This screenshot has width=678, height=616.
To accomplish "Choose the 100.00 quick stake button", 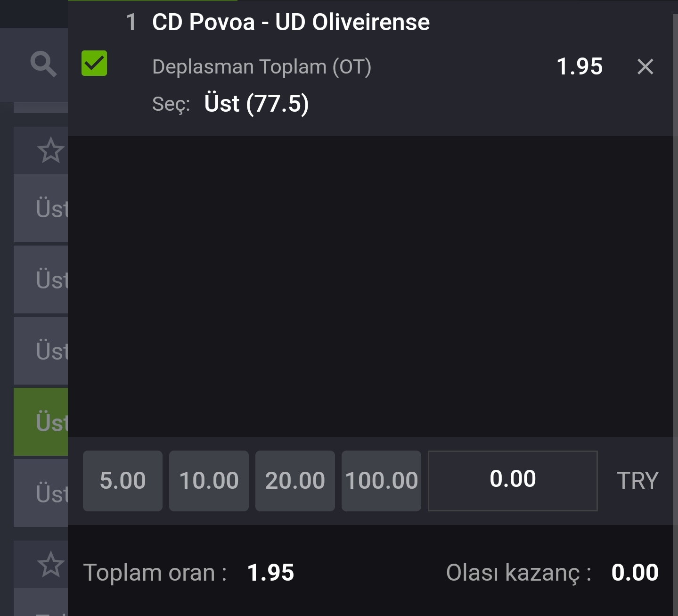I will coord(381,481).
